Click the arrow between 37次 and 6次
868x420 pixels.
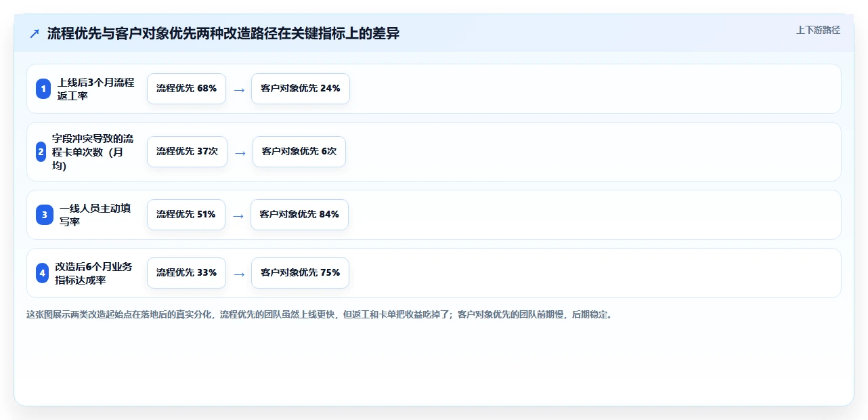pos(240,152)
